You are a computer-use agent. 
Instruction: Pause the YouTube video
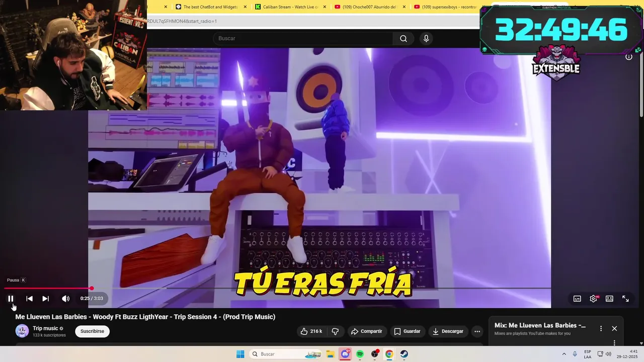(x=11, y=299)
